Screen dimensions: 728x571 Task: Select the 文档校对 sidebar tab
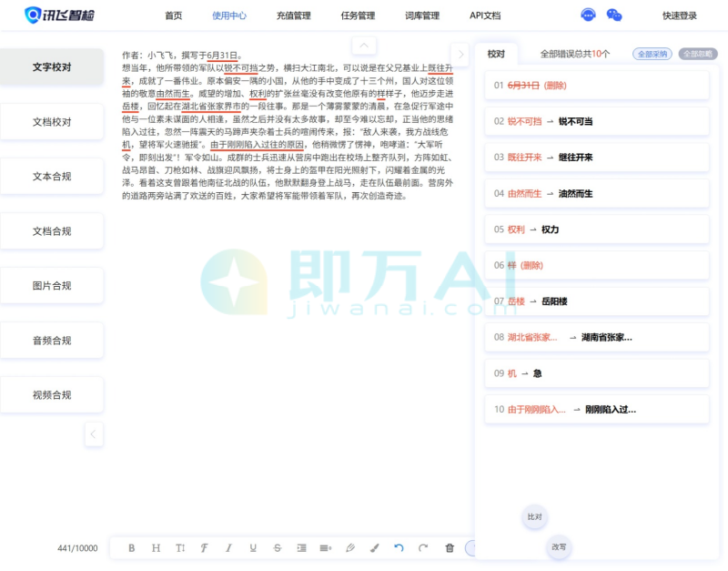[52, 122]
